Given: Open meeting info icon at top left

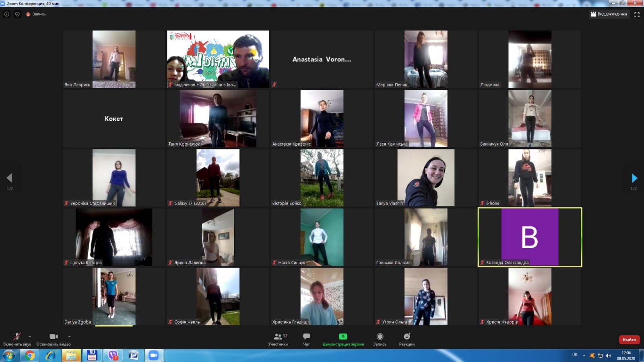Looking at the screenshot, I should (7, 14).
